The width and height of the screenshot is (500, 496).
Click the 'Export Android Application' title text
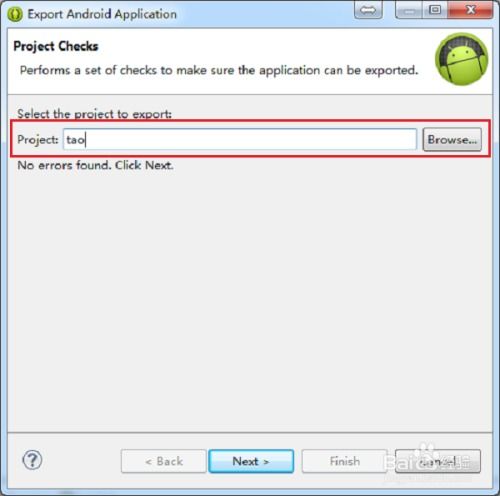(102, 14)
